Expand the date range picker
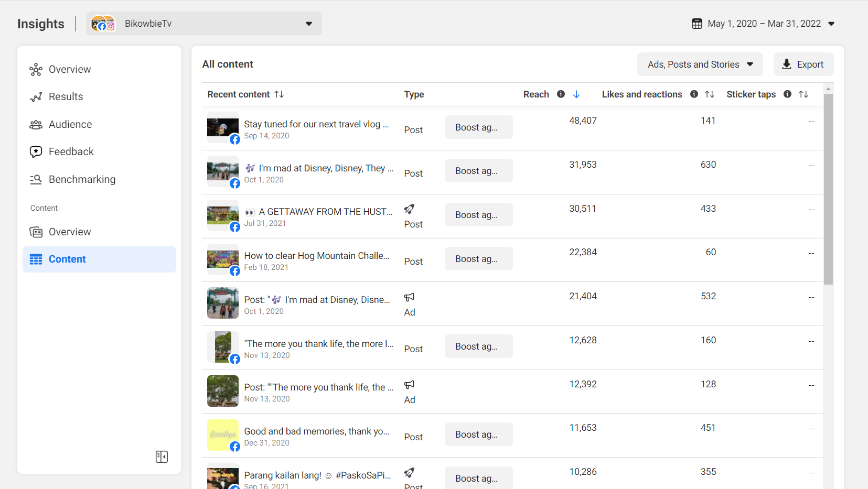Viewport: 868px width, 489px height. tap(831, 24)
